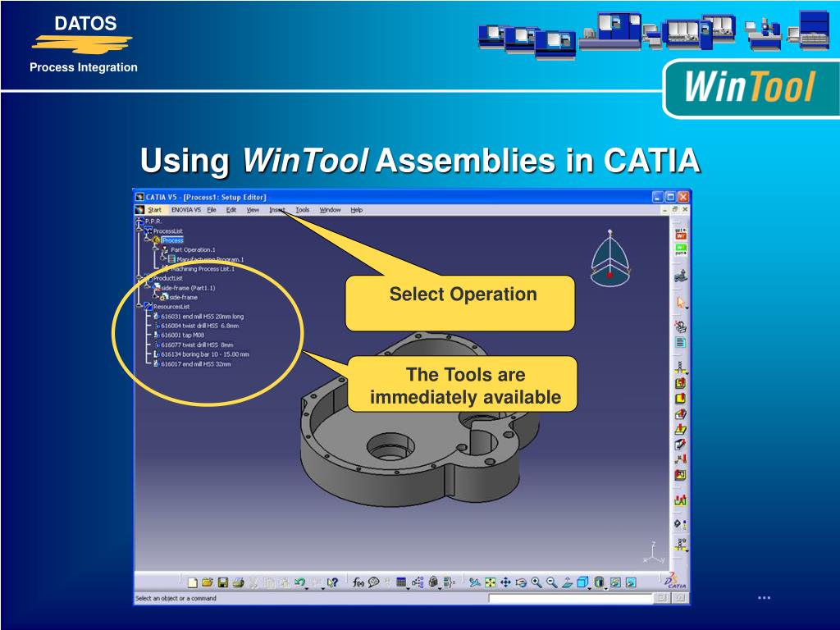Select the Rotate view tool
This screenshot has width=840, height=630.
(x=520, y=582)
